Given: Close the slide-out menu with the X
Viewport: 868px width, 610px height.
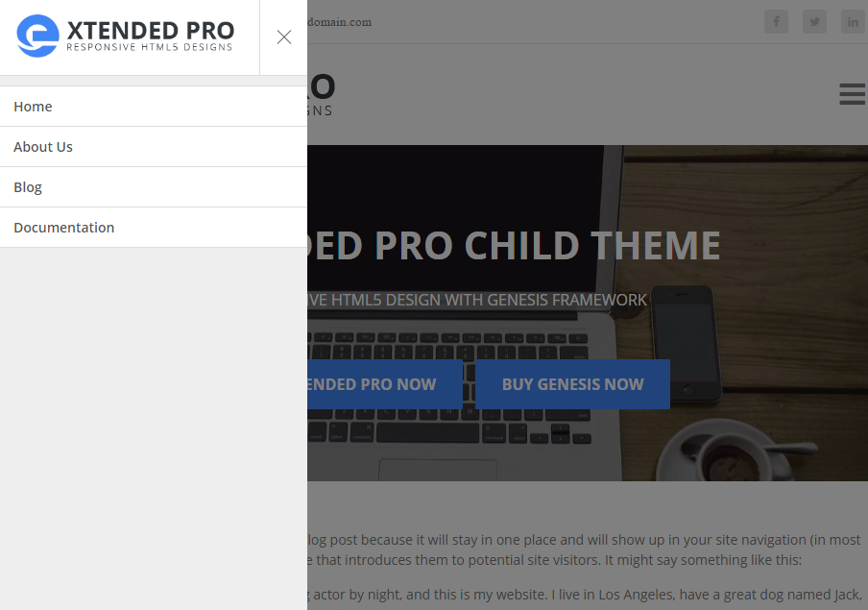Looking at the screenshot, I should [x=284, y=37].
